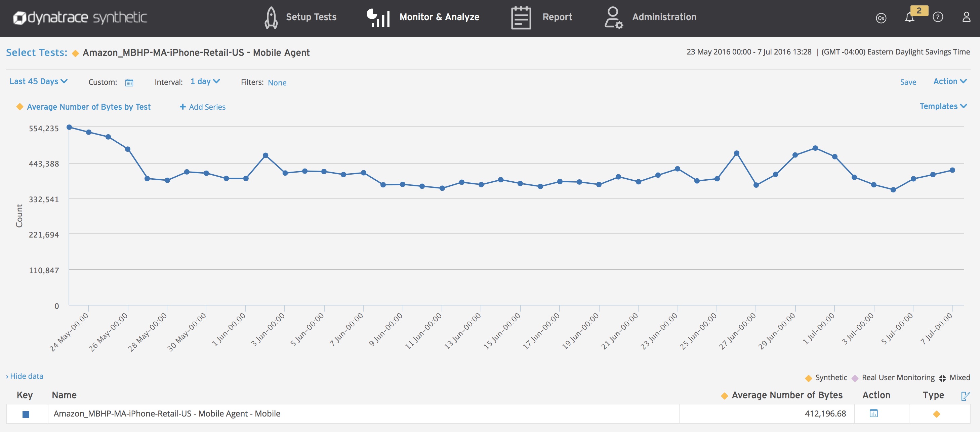Screen dimensions: 980x432
Task: Open the Setup Tests rocket icon
Action: pyautogui.click(x=271, y=17)
